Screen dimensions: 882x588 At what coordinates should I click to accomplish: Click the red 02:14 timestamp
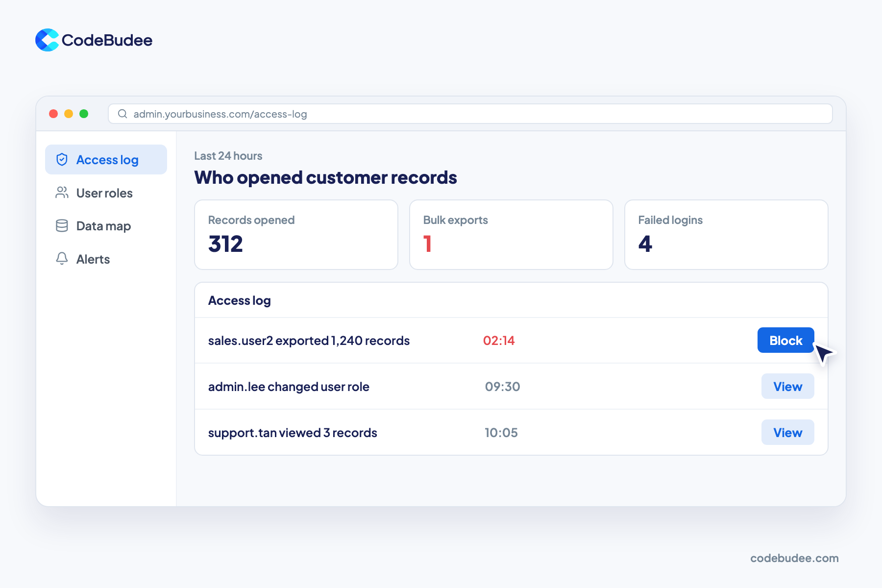tap(499, 341)
